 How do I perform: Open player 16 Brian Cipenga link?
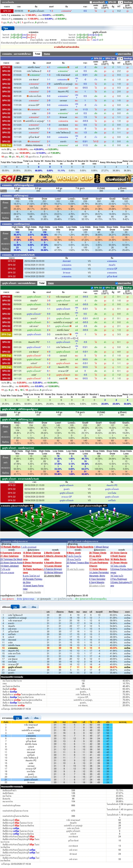(x=32, y=553)
